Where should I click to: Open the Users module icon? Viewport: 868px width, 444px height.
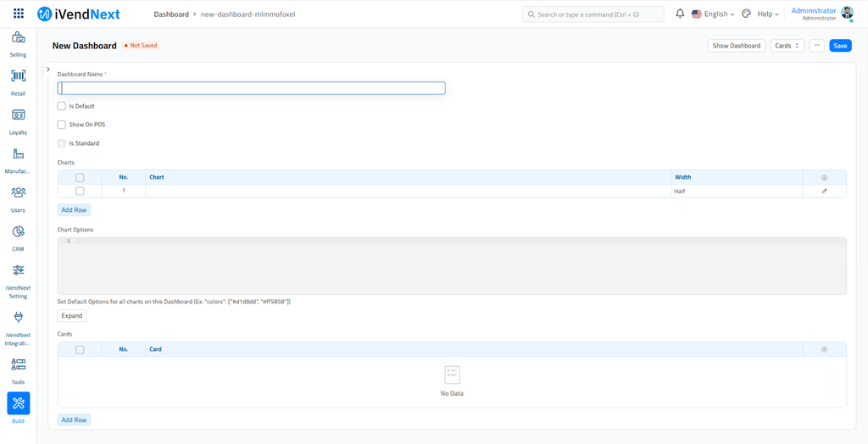click(x=18, y=192)
